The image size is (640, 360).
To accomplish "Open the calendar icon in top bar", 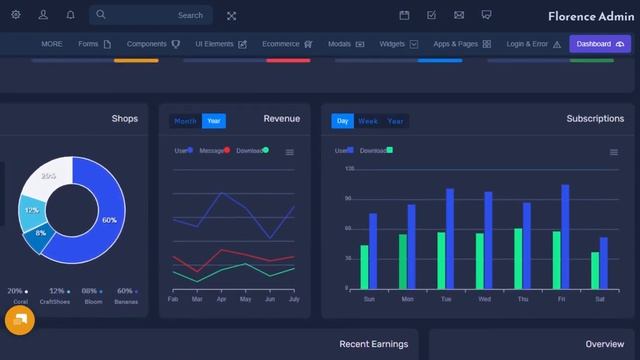I will point(404,16).
